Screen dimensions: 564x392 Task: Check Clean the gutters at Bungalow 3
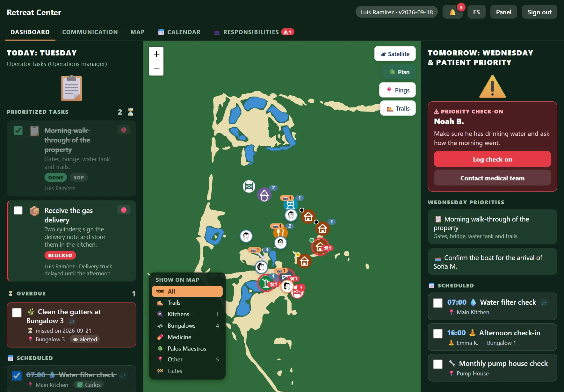[17, 313]
